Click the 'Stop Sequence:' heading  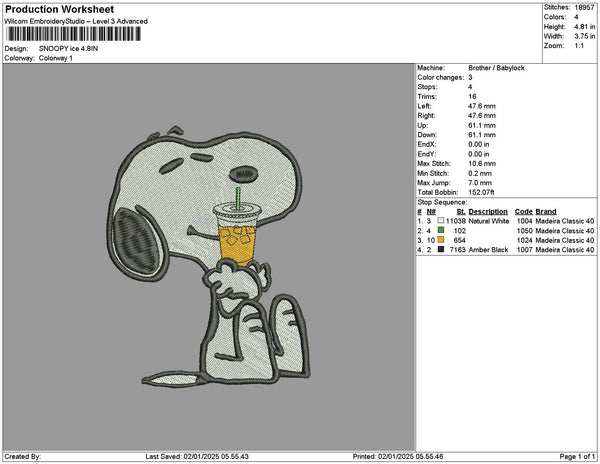pos(442,202)
